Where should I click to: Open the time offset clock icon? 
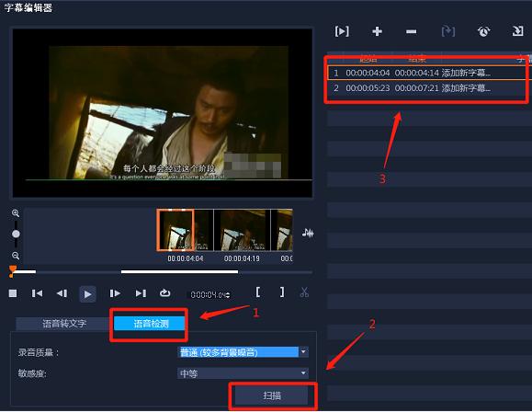[x=483, y=31]
